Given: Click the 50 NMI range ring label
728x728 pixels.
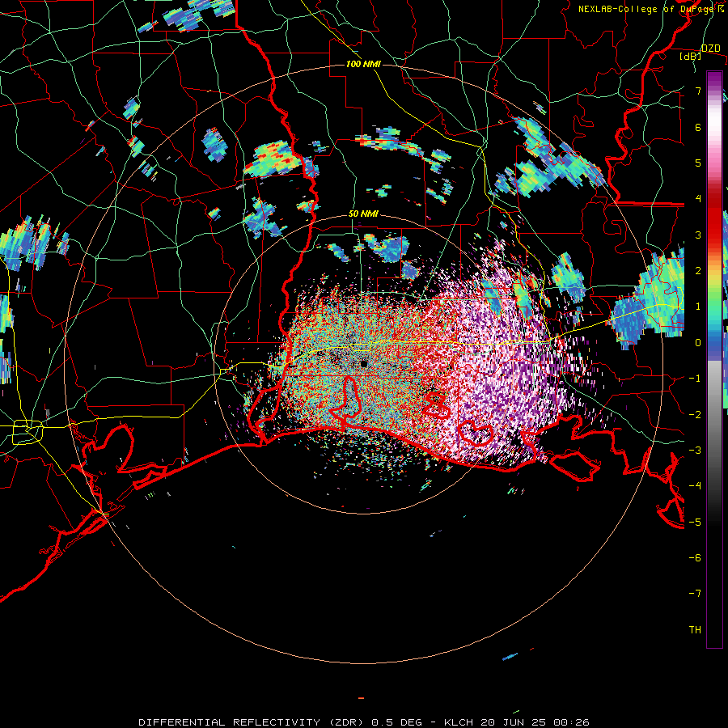Looking at the screenshot, I should [363, 214].
